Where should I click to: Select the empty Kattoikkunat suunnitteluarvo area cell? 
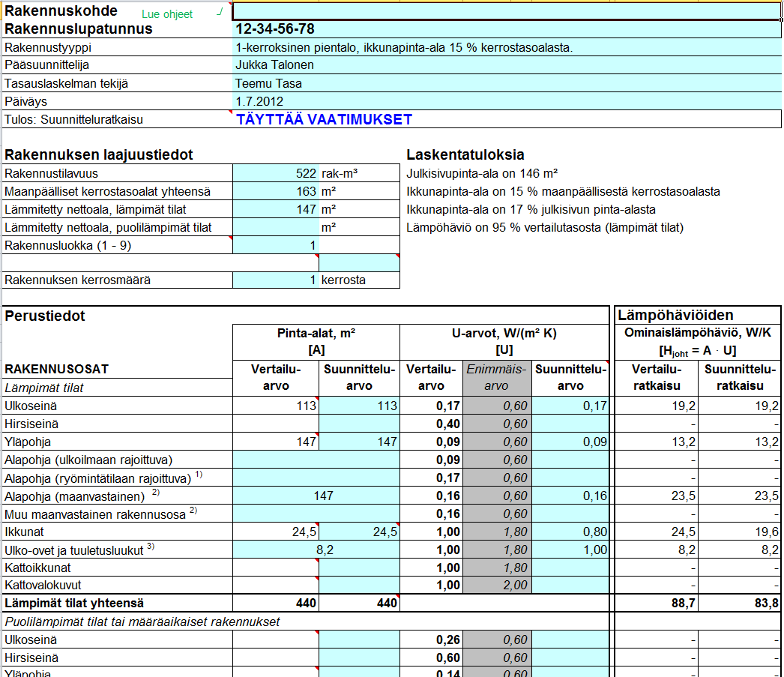[360, 568]
